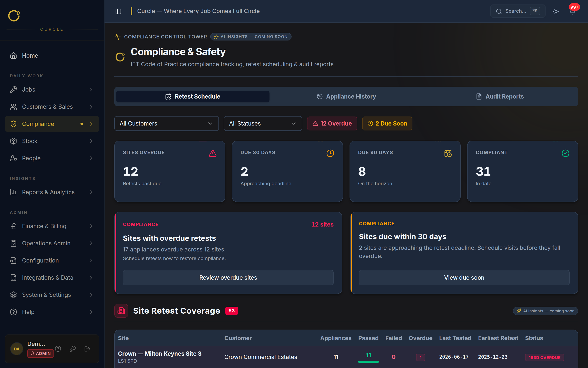Click the Curcle logo in sidebar
Viewport: 588px width, 368px height.
[x=14, y=16]
